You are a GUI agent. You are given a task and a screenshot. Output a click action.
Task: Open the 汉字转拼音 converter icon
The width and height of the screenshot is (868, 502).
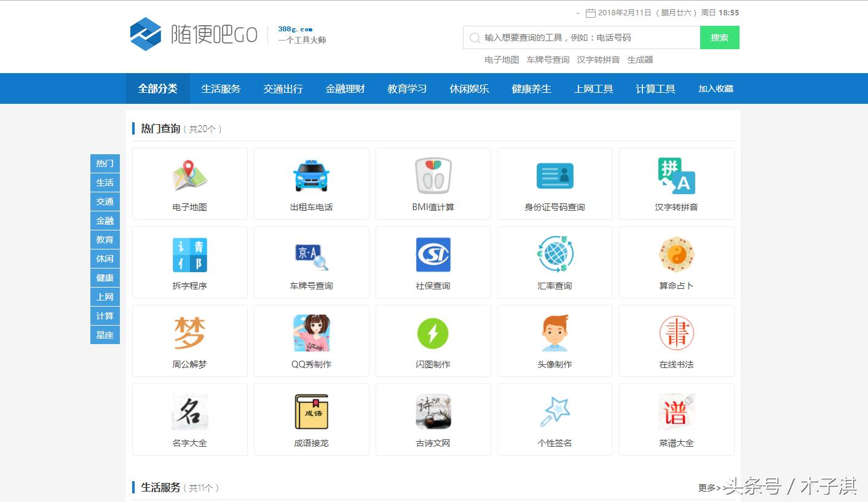676,176
